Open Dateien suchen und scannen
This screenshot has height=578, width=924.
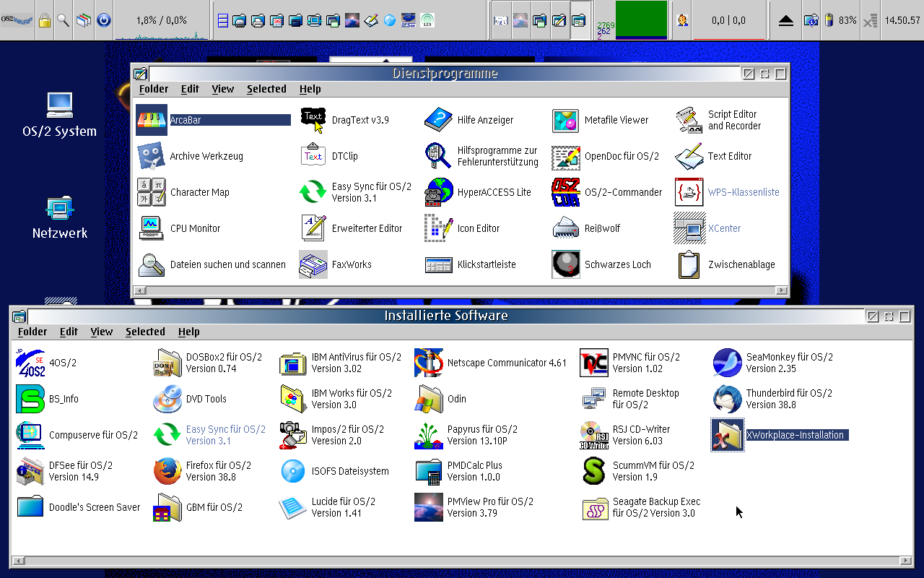pyautogui.click(x=152, y=264)
